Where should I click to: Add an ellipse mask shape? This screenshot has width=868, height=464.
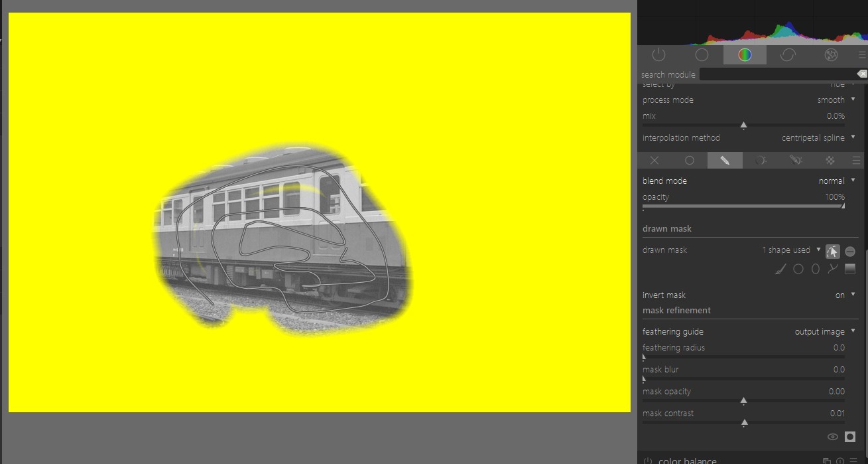point(816,269)
